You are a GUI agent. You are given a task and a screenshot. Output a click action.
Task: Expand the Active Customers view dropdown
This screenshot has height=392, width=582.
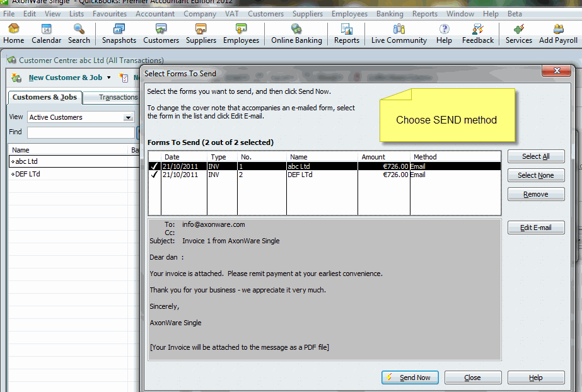click(x=128, y=117)
